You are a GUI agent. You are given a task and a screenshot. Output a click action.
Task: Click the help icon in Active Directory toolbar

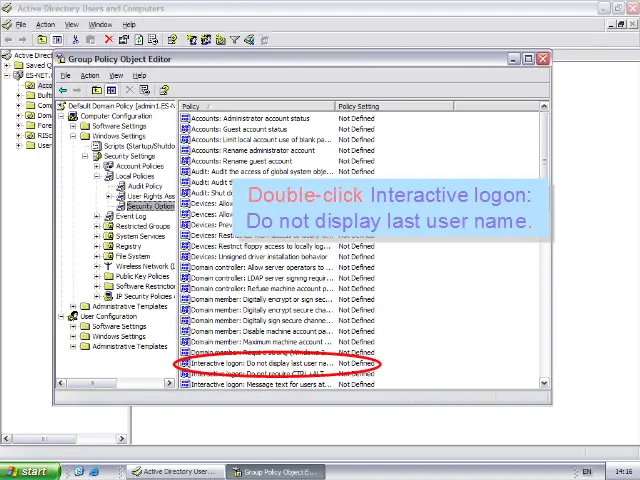click(172, 40)
